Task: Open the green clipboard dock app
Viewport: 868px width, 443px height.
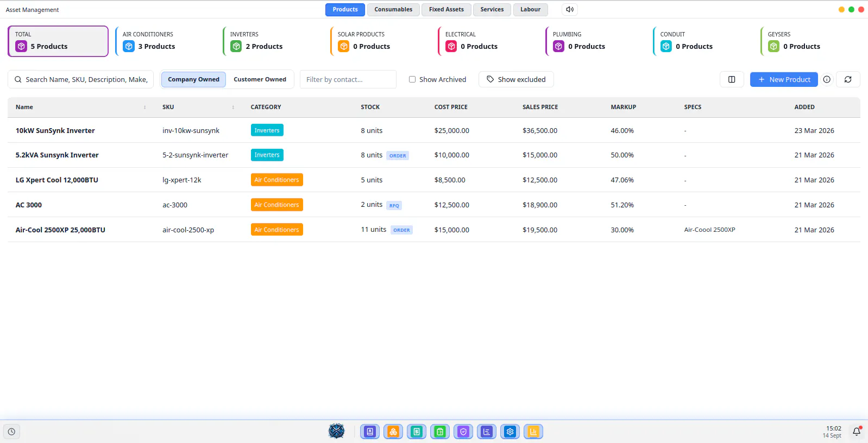Action: 440,432
